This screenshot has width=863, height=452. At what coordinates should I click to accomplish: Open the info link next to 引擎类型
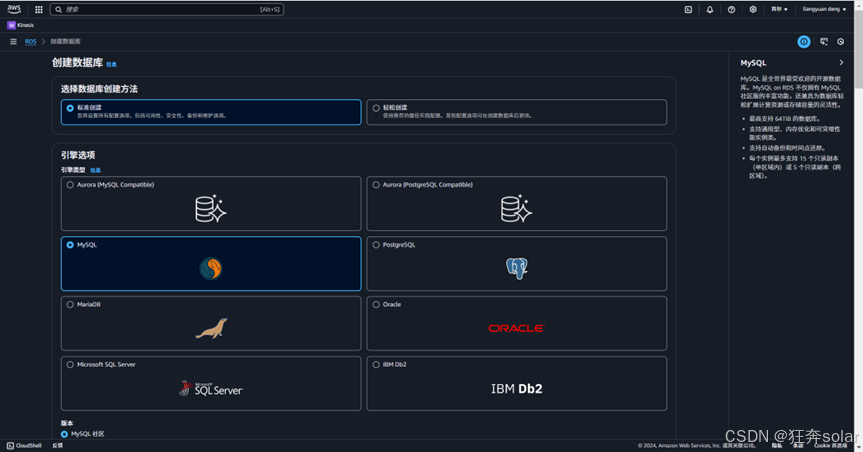coord(95,170)
